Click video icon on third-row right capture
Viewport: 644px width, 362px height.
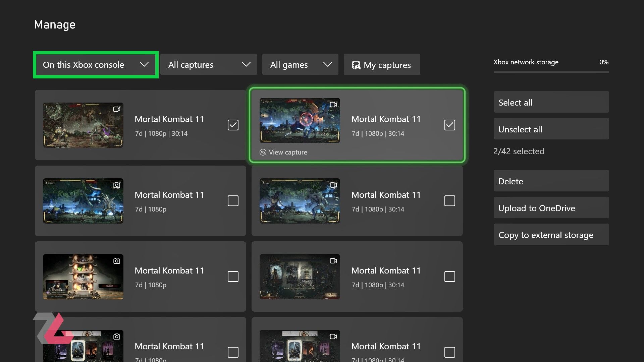[333, 261]
